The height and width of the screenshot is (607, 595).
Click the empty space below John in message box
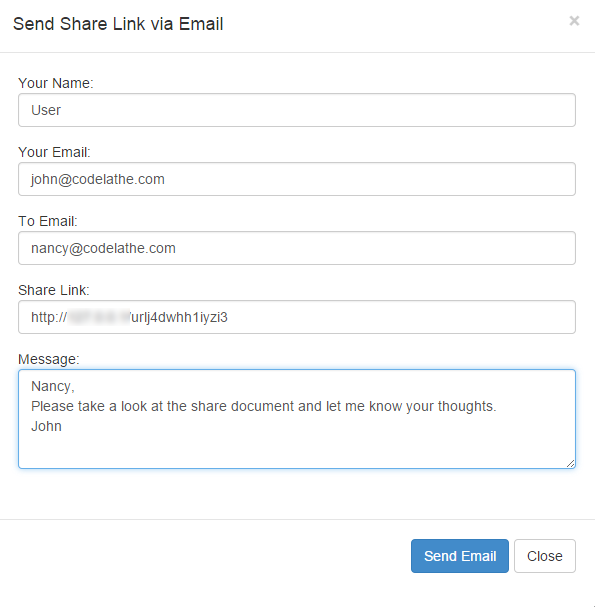[x=297, y=451]
